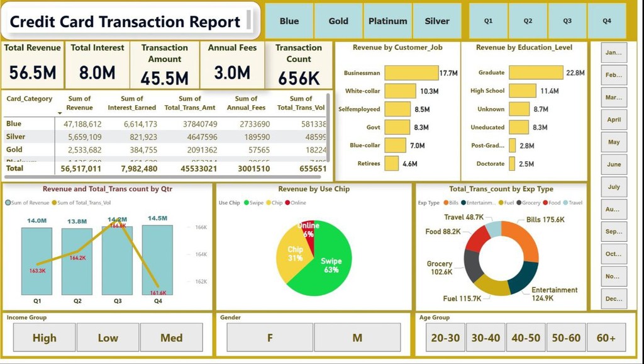Click the Q4 revenue column bar

157,260
